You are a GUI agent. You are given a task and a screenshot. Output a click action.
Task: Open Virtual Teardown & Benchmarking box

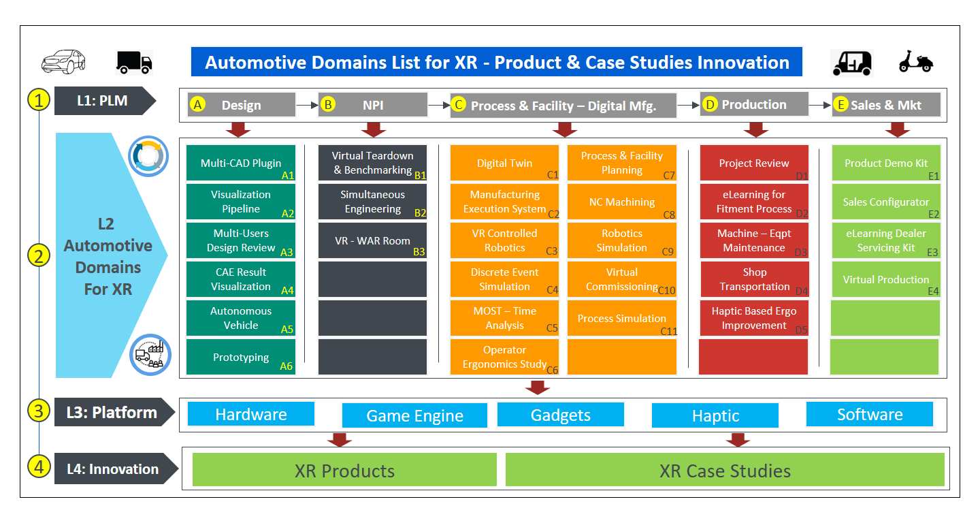[372, 163]
